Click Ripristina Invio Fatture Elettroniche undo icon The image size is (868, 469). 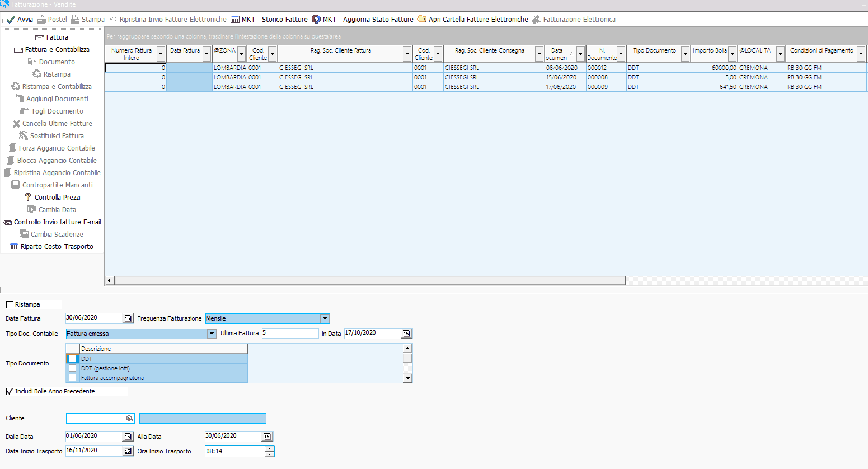pyautogui.click(x=113, y=19)
